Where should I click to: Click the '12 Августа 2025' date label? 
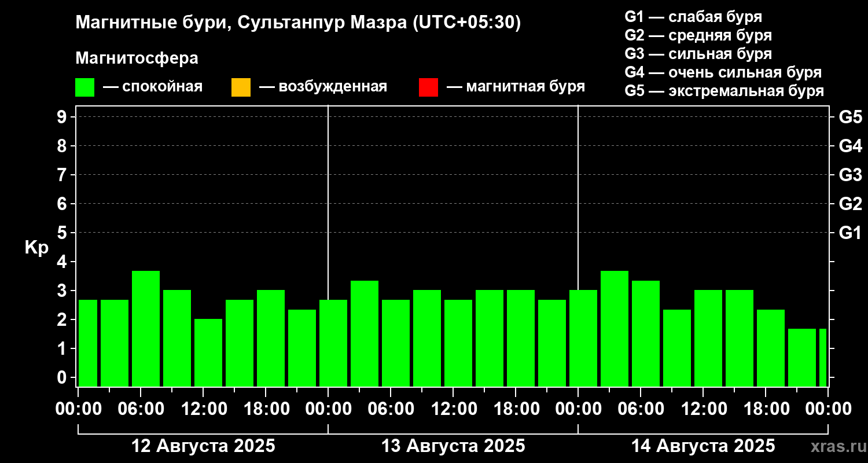[203, 446]
